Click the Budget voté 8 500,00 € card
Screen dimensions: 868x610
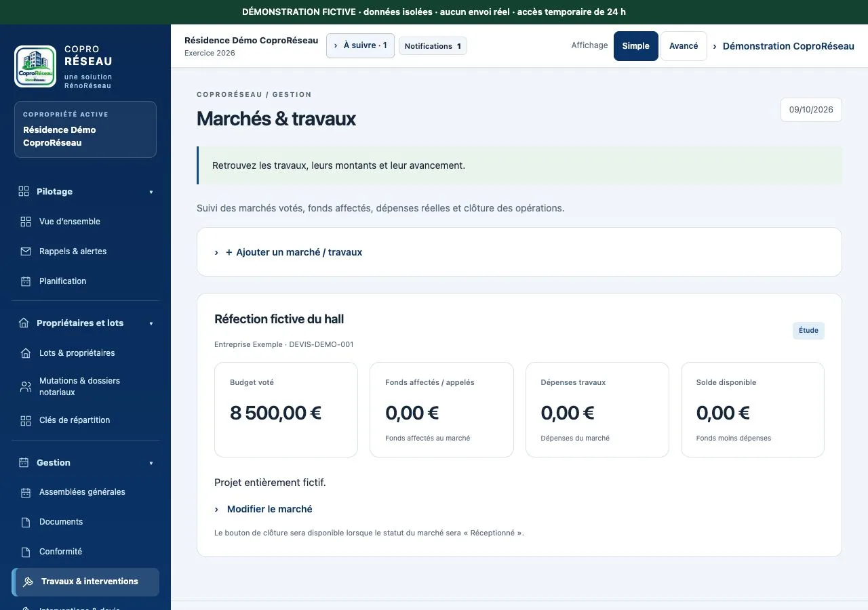point(286,409)
